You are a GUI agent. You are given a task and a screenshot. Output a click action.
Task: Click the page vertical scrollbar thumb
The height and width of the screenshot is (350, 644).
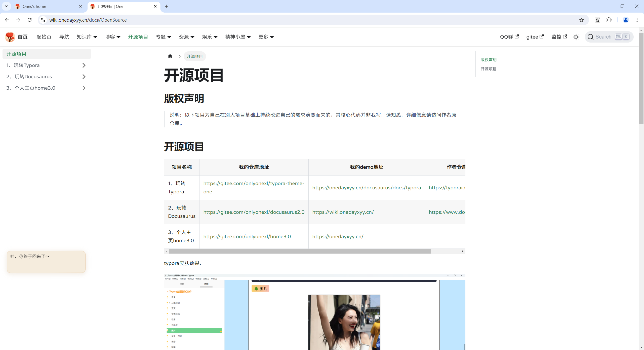tap(641, 78)
